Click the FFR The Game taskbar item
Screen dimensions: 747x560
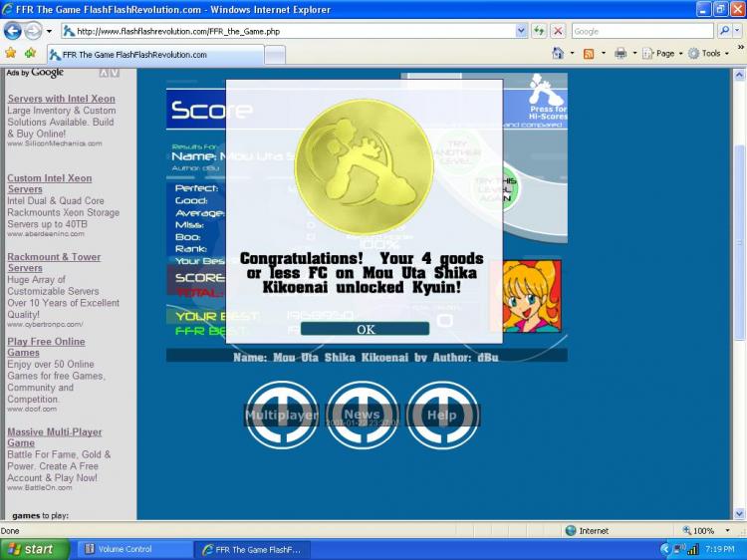pos(253,549)
